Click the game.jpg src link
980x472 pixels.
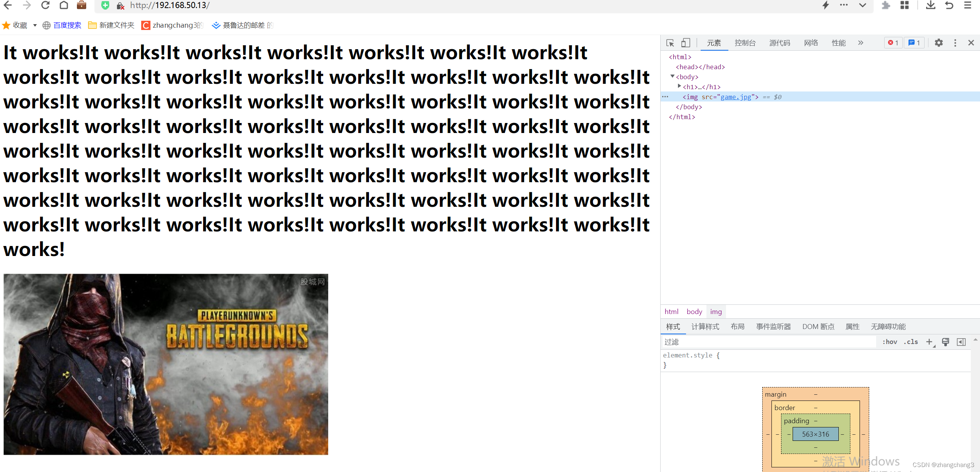coord(736,97)
